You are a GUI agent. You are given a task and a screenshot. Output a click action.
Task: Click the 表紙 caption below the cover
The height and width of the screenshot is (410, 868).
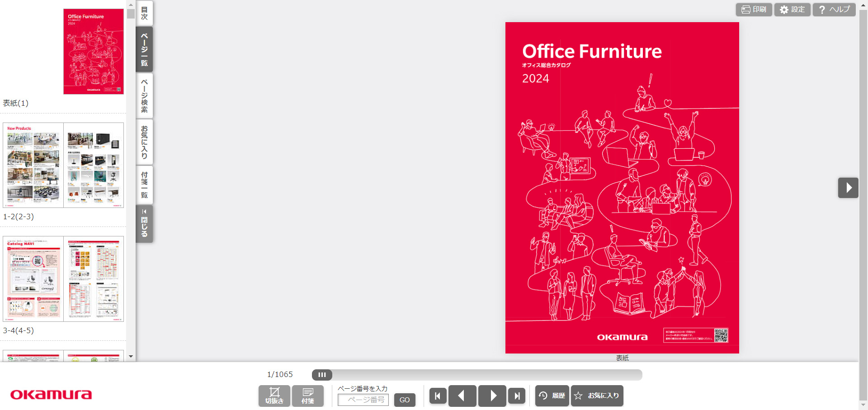click(622, 358)
